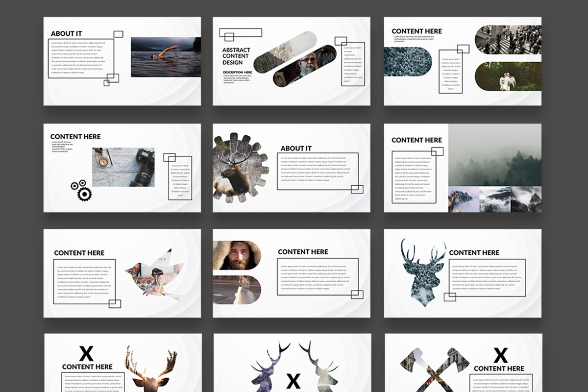The width and height of the screenshot is (588, 392).
Task: Click the X between the two deer heads
Action: click(294, 381)
